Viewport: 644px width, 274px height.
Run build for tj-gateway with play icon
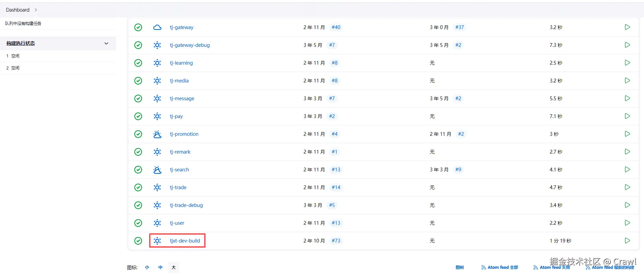pyautogui.click(x=627, y=27)
